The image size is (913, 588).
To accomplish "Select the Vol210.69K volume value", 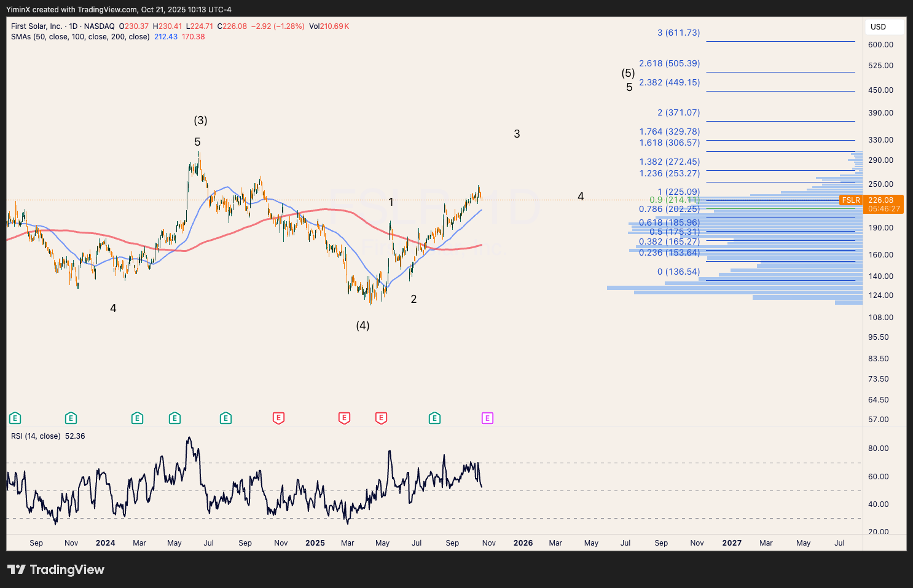I will pos(329,26).
